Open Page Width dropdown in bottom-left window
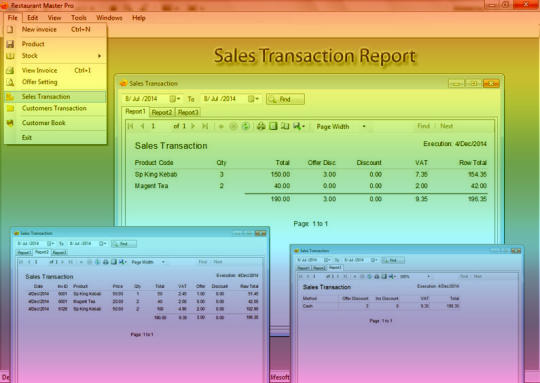 click(163, 262)
